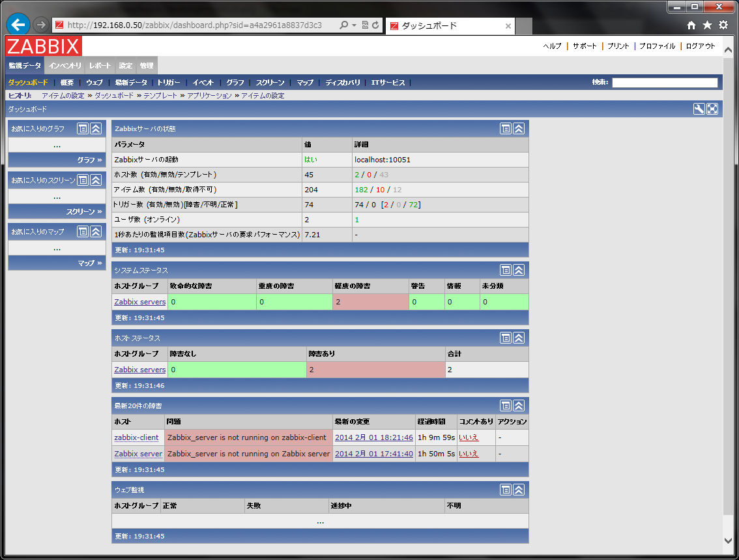Screen dimensions: 739x560
Task: Open the グラフ submenu item
Action: (235, 83)
